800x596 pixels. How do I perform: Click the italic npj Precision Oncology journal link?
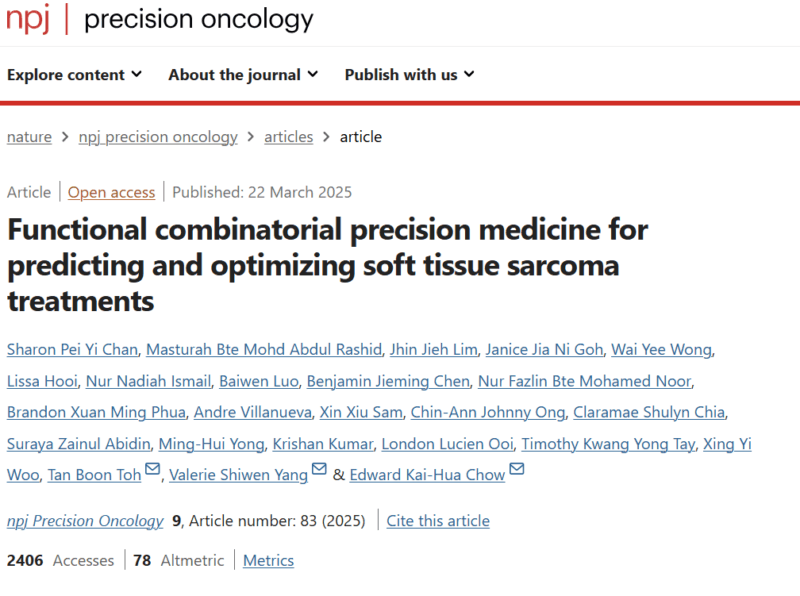[85, 521]
